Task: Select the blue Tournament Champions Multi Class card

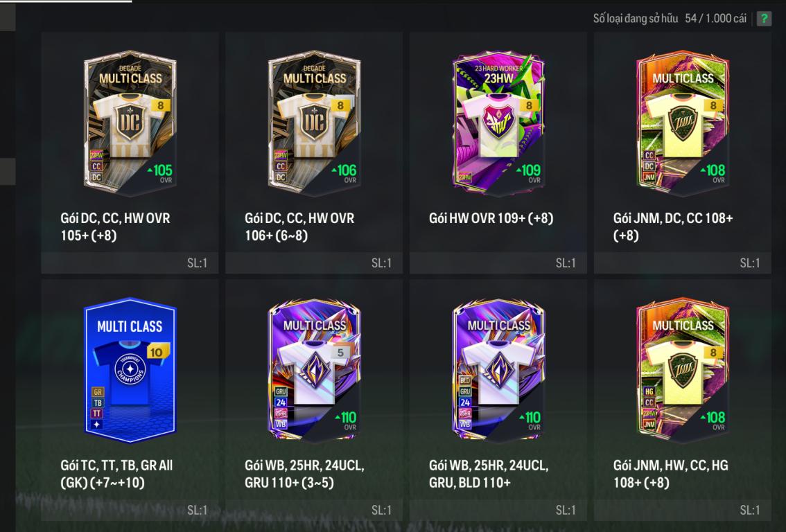Action: pyautogui.click(x=130, y=370)
